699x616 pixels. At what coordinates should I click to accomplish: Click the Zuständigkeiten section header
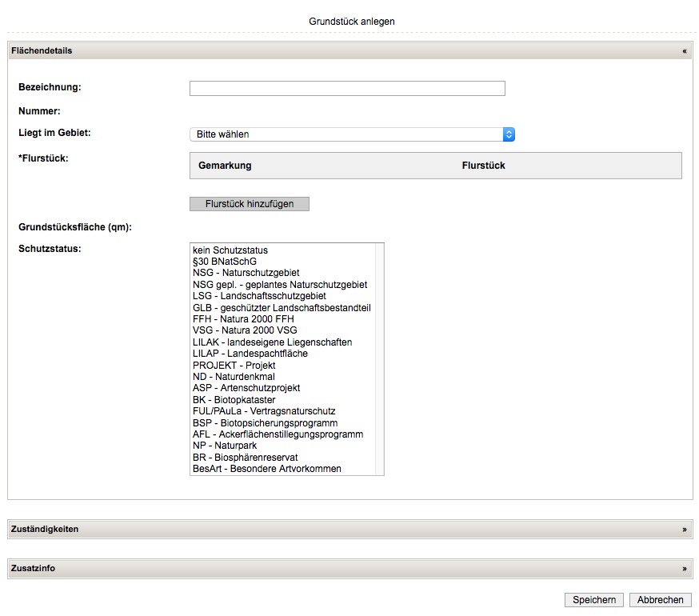click(45, 530)
